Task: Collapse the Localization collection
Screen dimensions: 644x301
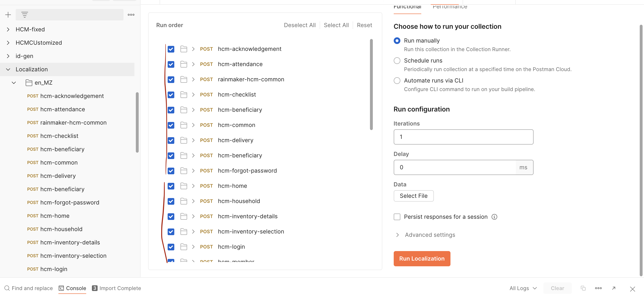Action: pos(8,69)
